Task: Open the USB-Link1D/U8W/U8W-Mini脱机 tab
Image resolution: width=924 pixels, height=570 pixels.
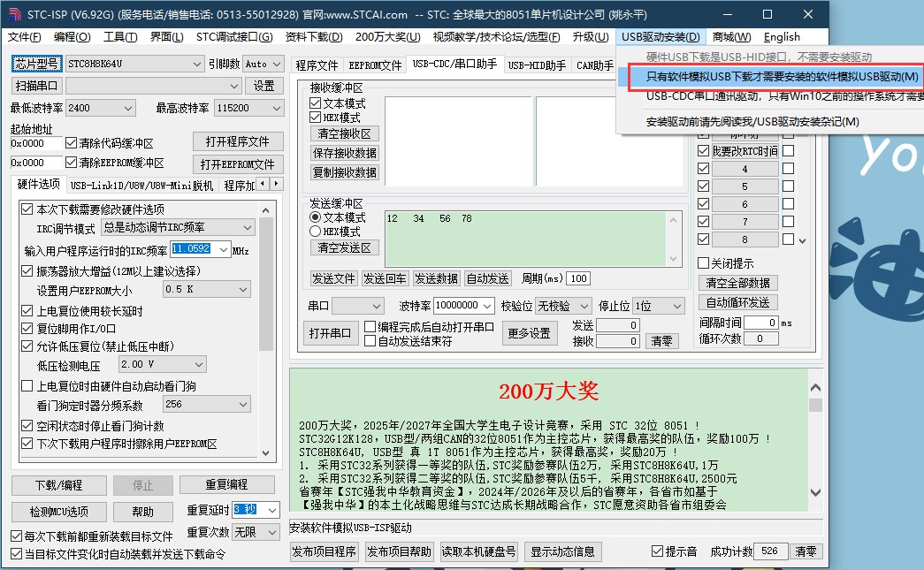Action: [x=141, y=186]
